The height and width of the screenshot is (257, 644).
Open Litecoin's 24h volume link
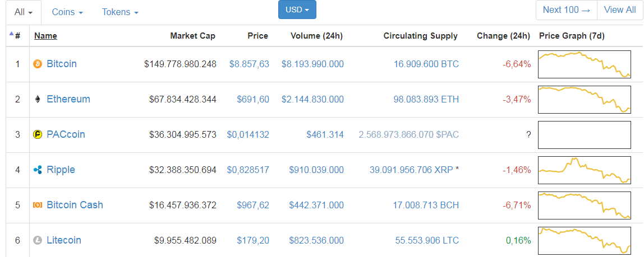[x=316, y=241]
